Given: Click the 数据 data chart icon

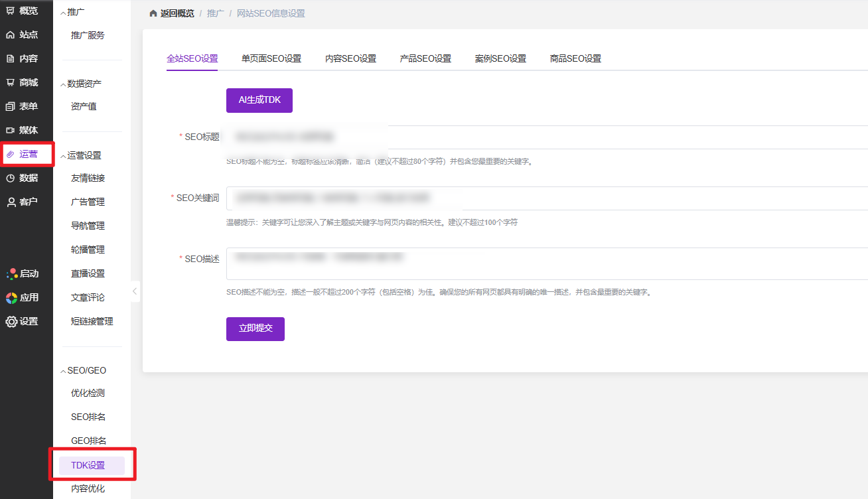Looking at the screenshot, I should [x=11, y=178].
